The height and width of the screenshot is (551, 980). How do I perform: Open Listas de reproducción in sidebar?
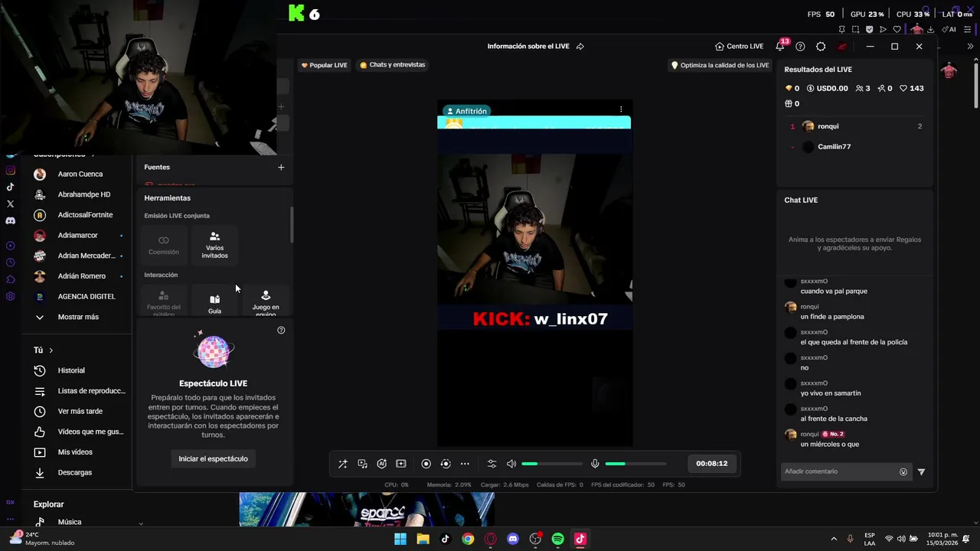[80, 391]
